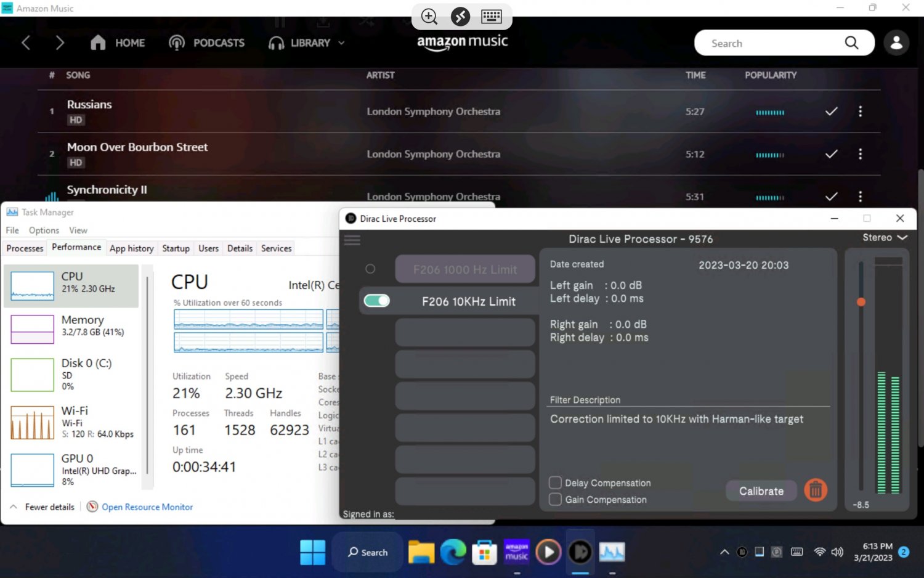This screenshot has width=924, height=578.
Task: Open Microsoft Edge from the taskbar
Action: (453, 552)
